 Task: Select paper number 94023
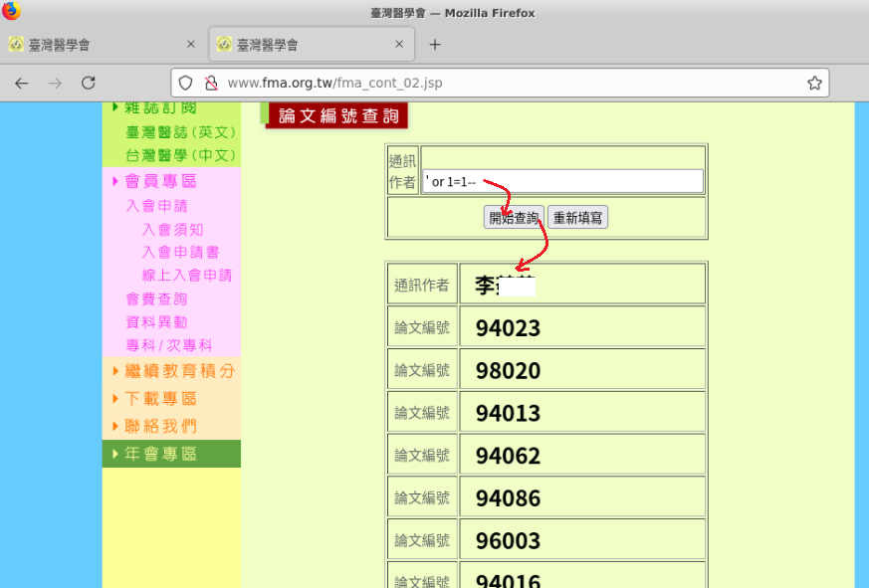tap(508, 328)
